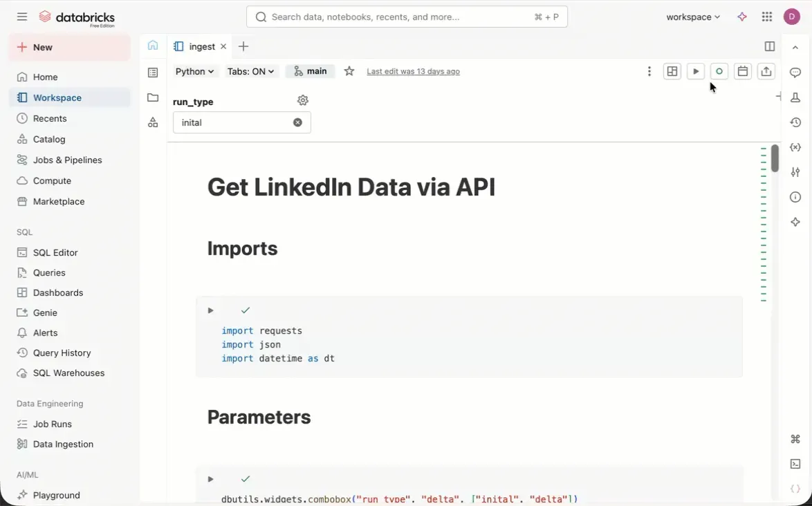Open the table of contents icon
Screen dimensions: 812x506
click(153, 73)
